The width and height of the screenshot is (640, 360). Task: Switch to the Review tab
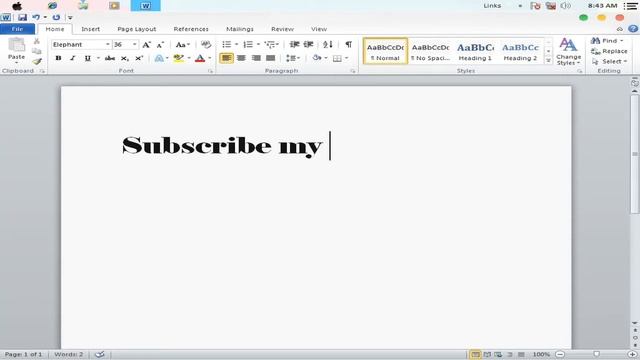click(282, 29)
